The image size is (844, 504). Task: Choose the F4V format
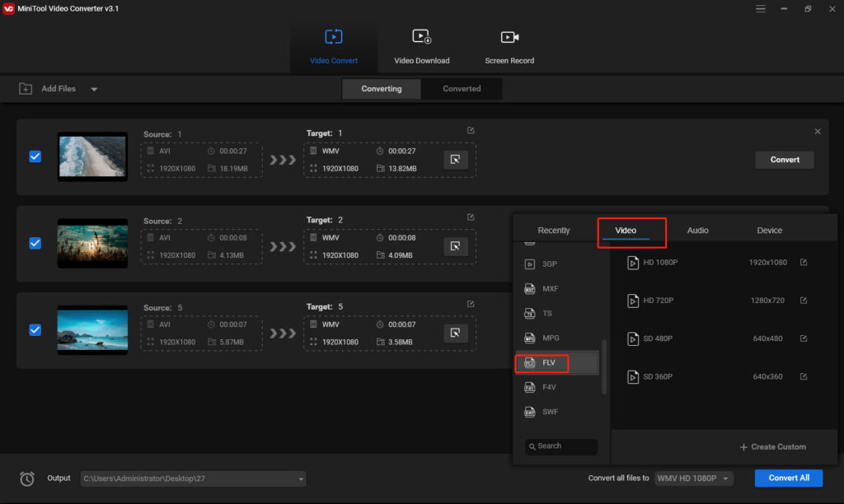[557, 387]
